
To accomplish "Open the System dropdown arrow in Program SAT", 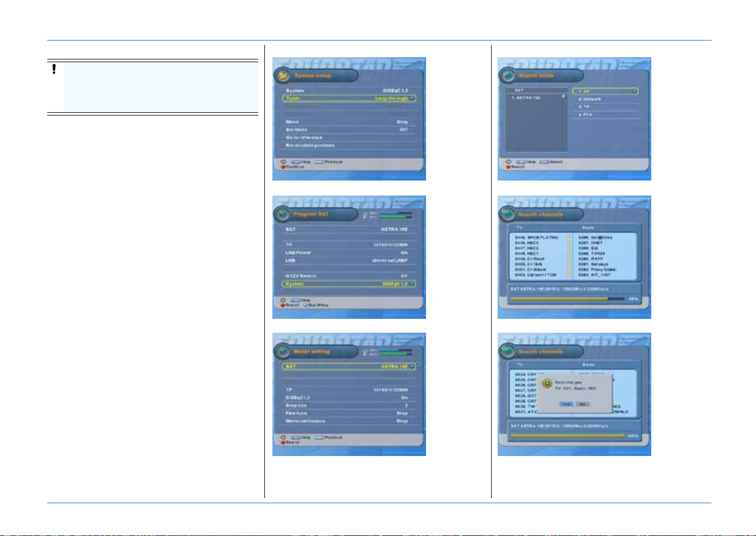I will pos(412,284).
